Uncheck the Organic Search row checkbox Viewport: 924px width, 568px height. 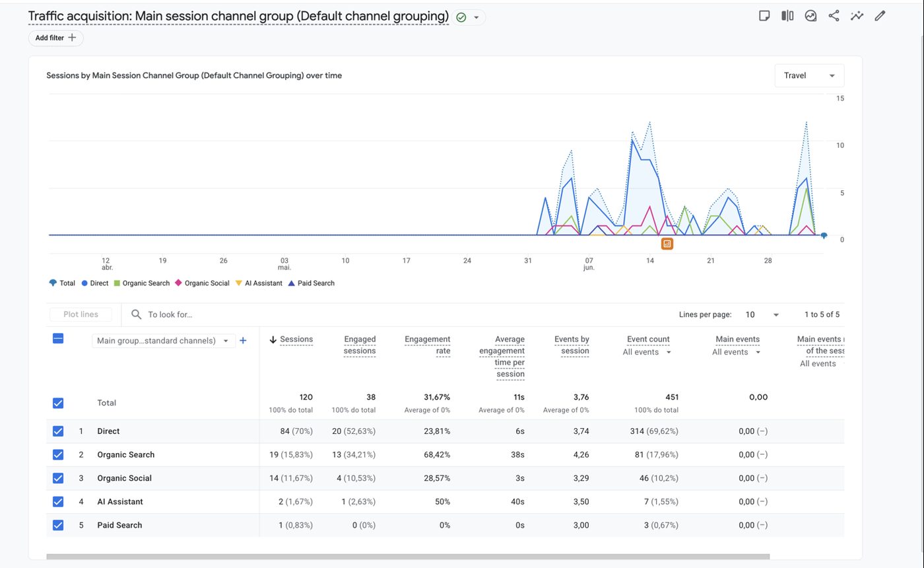tap(58, 454)
